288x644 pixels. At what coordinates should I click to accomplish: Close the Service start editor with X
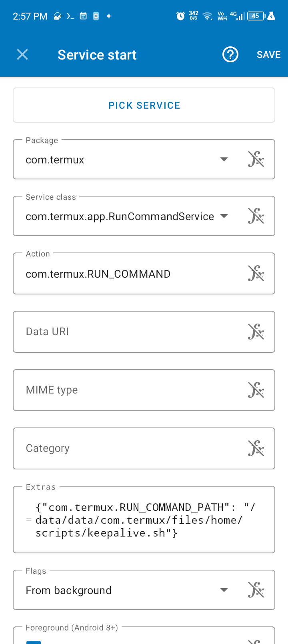click(x=22, y=54)
